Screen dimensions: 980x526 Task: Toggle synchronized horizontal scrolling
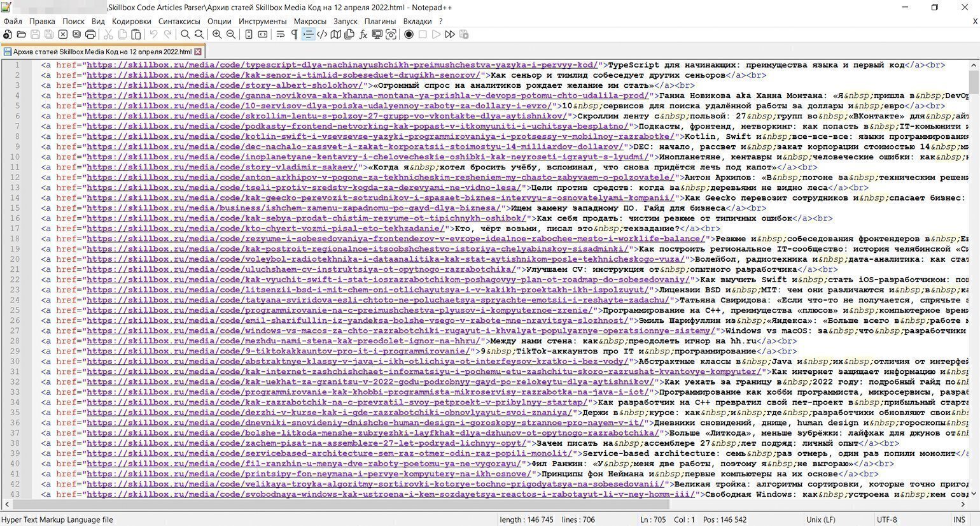[x=263, y=34]
